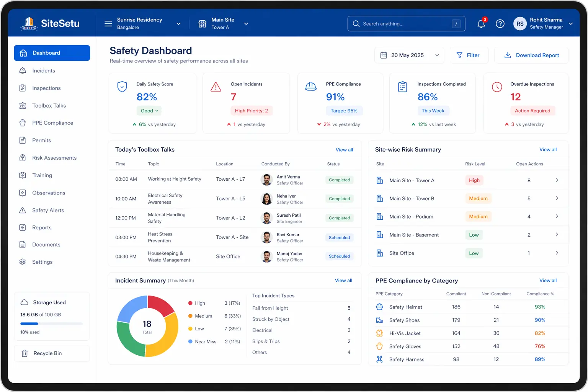Click the slash shortcut key in search bar

456,24
